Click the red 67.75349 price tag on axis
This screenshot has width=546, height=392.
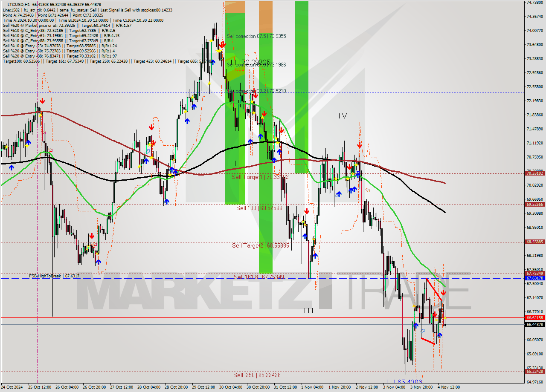(534, 274)
